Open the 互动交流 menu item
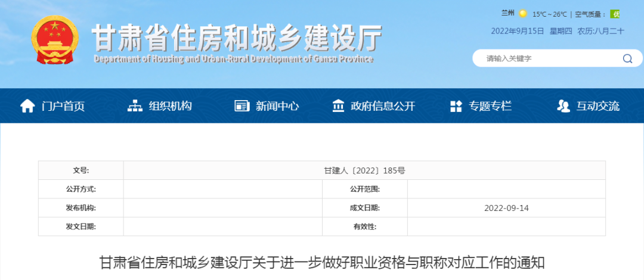The width and height of the screenshot is (644, 280). click(x=598, y=106)
